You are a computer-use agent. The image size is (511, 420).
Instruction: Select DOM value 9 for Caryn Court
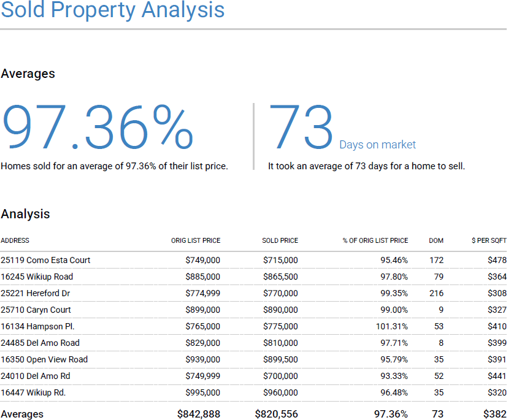click(441, 310)
